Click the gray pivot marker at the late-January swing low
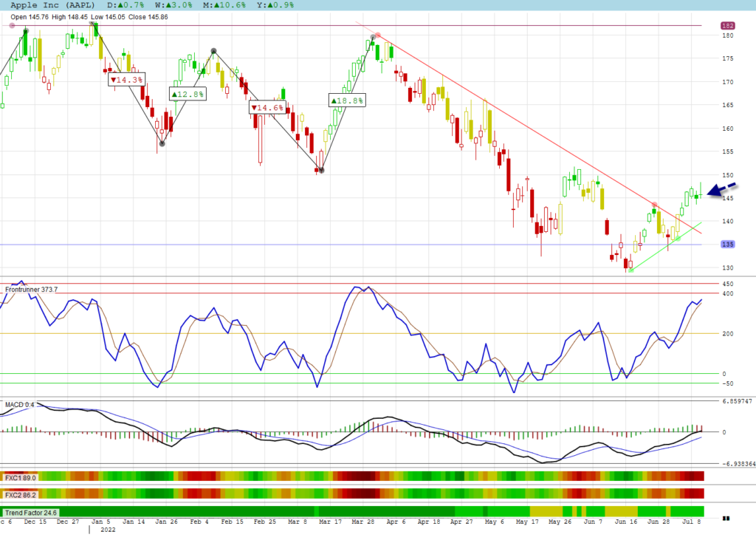The width and height of the screenshot is (756, 543). coord(162,144)
